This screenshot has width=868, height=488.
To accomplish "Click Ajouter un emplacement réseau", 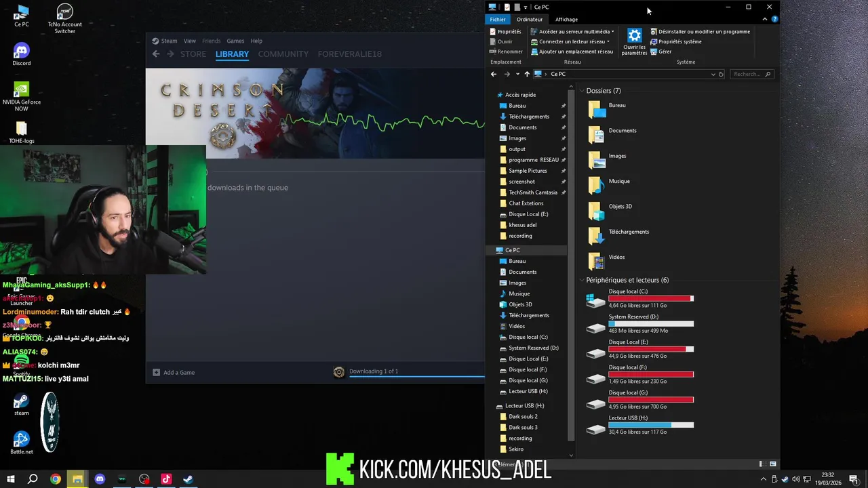I will pyautogui.click(x=572, y=52).
